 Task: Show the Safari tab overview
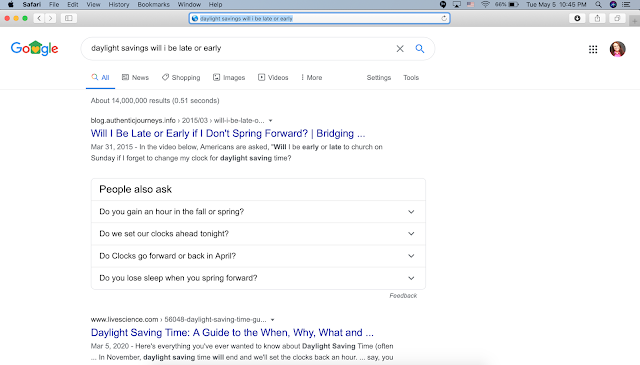coord(617,18)
